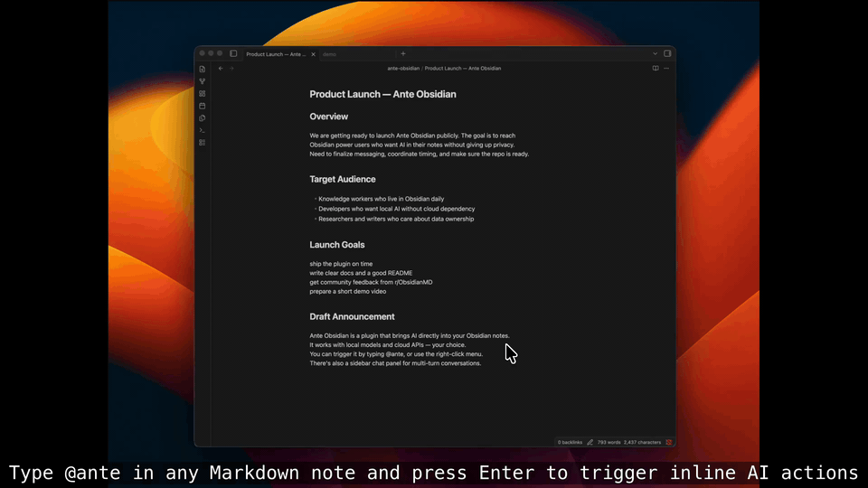Click the Knowledge workers bullet line
Screen dimensions: 868x488
pos(382,199)
